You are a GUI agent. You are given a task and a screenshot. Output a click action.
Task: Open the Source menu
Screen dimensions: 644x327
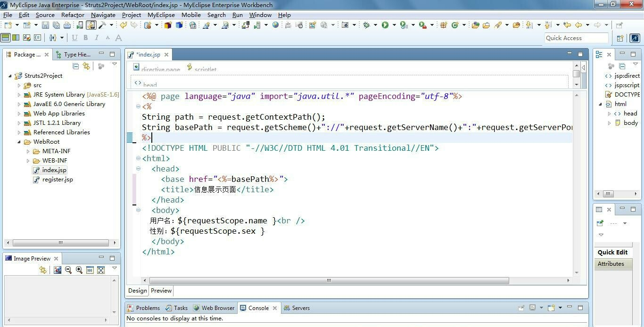click(45, 15)
